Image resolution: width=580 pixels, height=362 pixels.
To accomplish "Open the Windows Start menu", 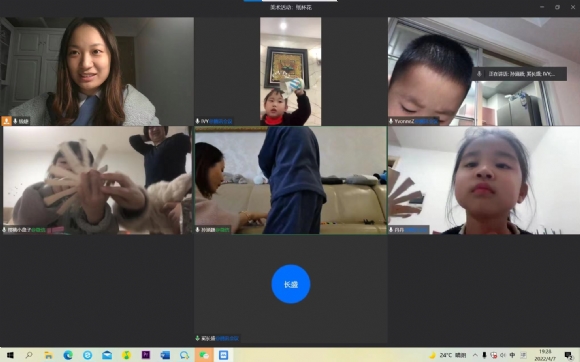I will tap(10, 355).
